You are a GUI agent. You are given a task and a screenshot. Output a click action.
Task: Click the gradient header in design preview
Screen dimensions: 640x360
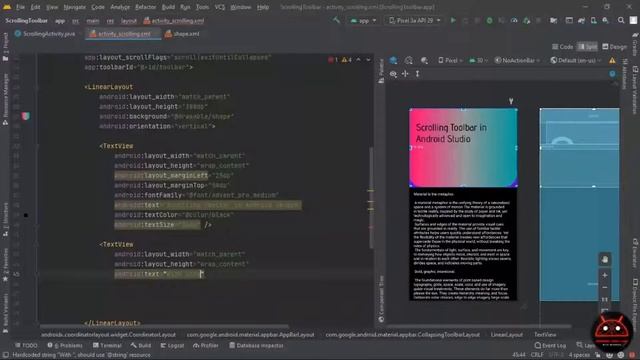(463, 148)
